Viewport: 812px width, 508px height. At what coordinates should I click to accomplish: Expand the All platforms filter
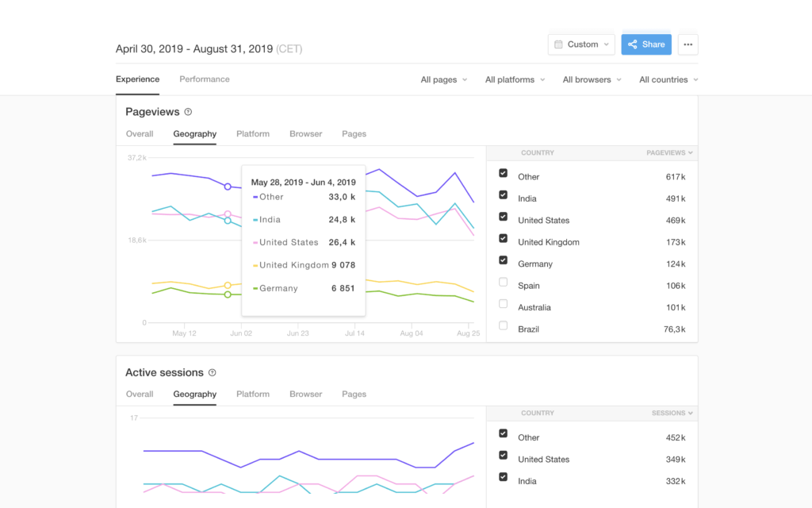pyautogui.click(x=515, y=79)
